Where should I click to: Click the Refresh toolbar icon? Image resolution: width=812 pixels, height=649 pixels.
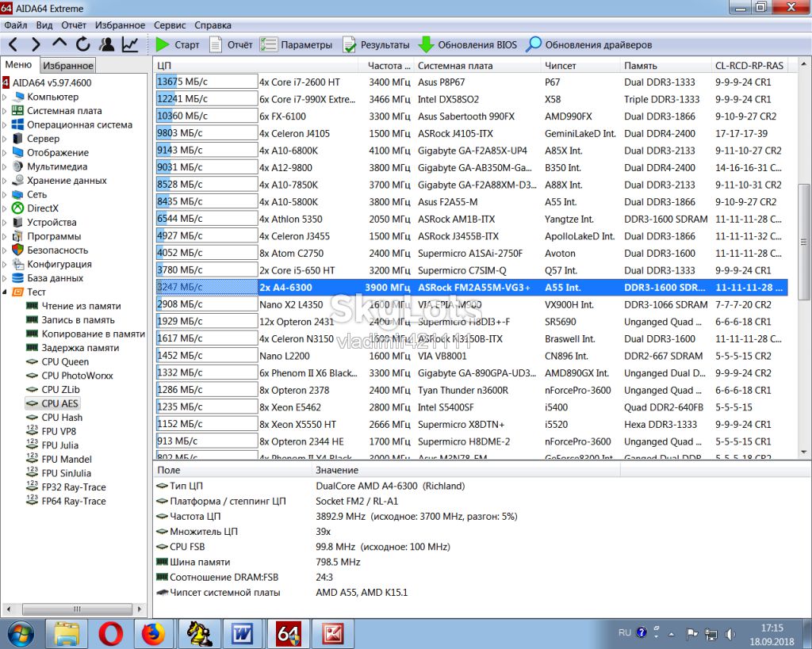click(x=82, y=44)
